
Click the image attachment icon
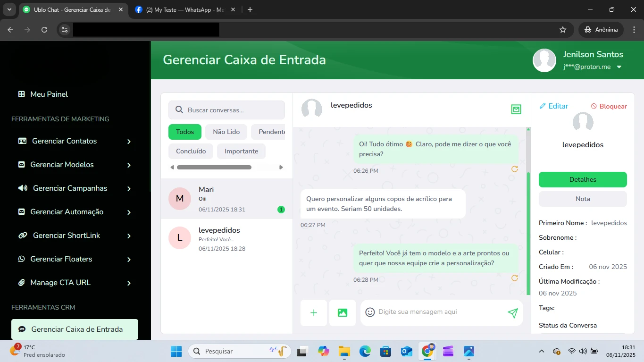(342, 312)
